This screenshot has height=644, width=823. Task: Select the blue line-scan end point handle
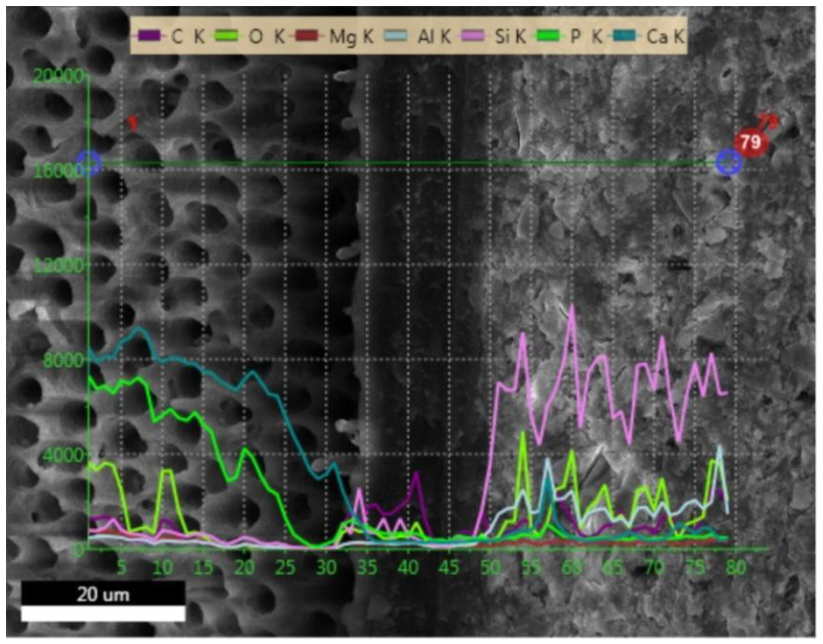tap(729, 162)
